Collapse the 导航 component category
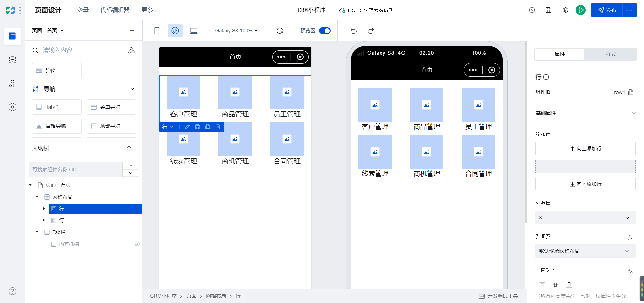Image resolution: width=644 pixels, height=303 pixels. coord(132,89)
